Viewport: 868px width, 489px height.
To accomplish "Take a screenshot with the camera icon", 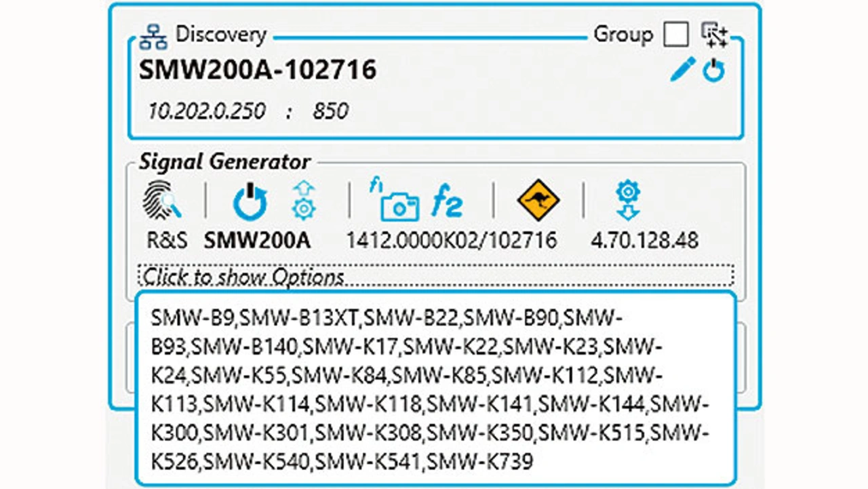I will pyautogui.click(x=398, y=205).
